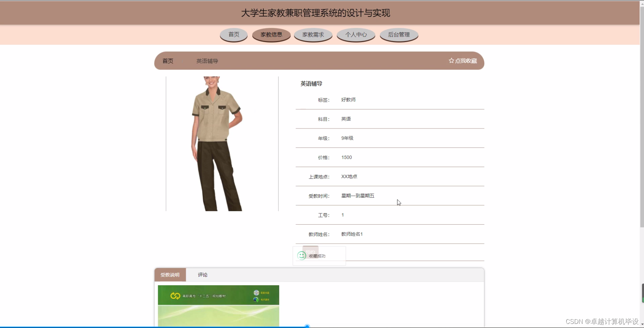Open the 个人中心 navigation item
The width and height of the screenshot is (644, 328).
[355, 34]
